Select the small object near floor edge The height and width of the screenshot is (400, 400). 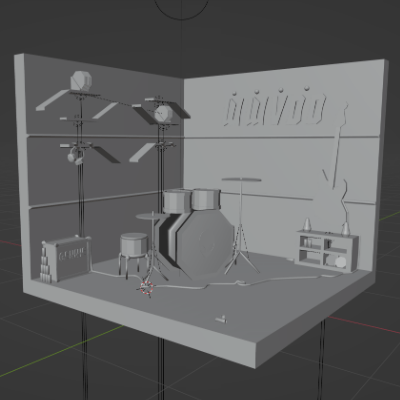[x=221, y=319]
